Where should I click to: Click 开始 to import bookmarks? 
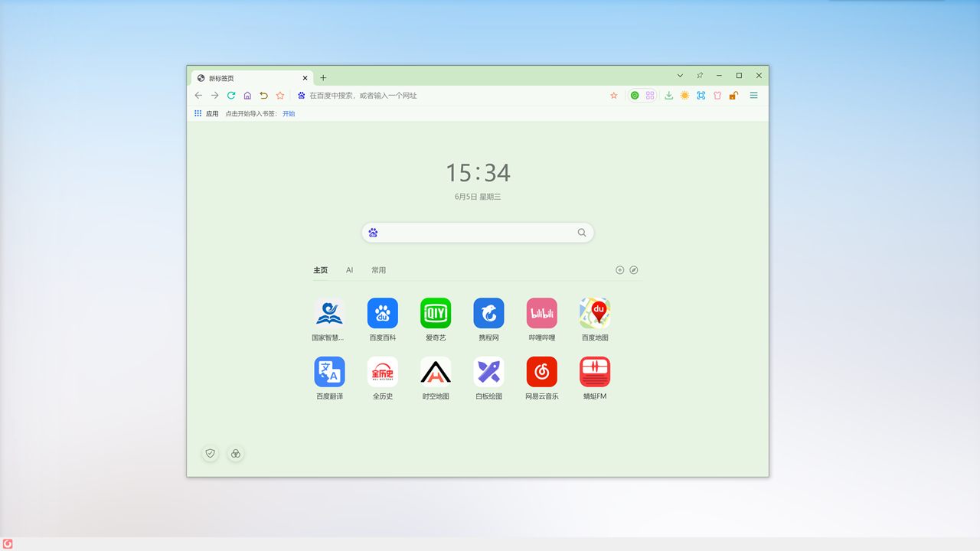click(289, 113)
